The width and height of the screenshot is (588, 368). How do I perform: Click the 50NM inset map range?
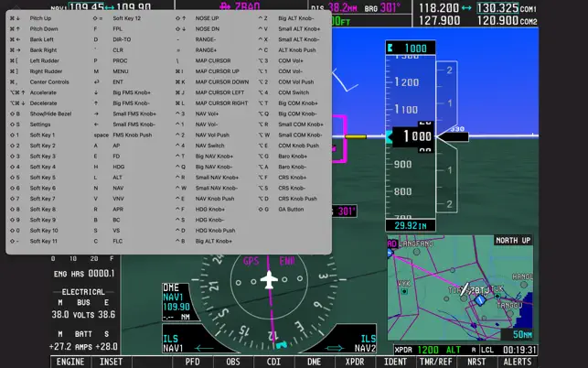click(x=522, y=334)
